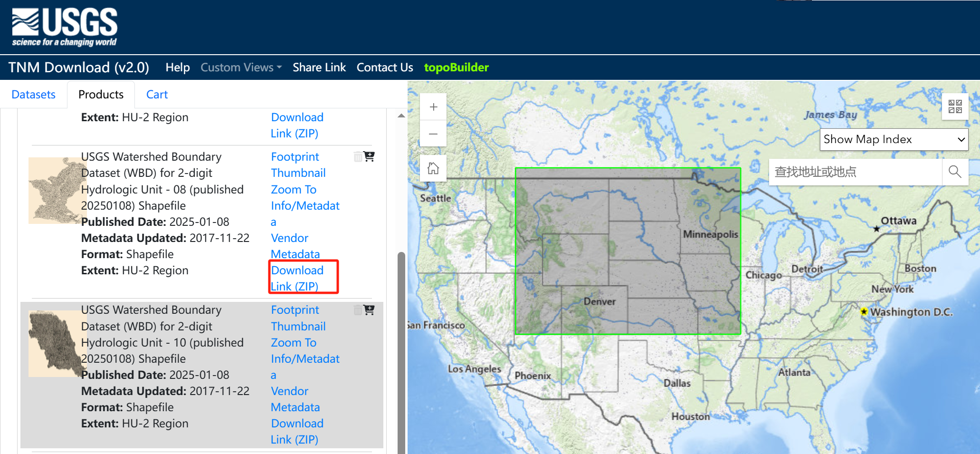
Task: Zoom out the map with minus button
Action: 433,134
